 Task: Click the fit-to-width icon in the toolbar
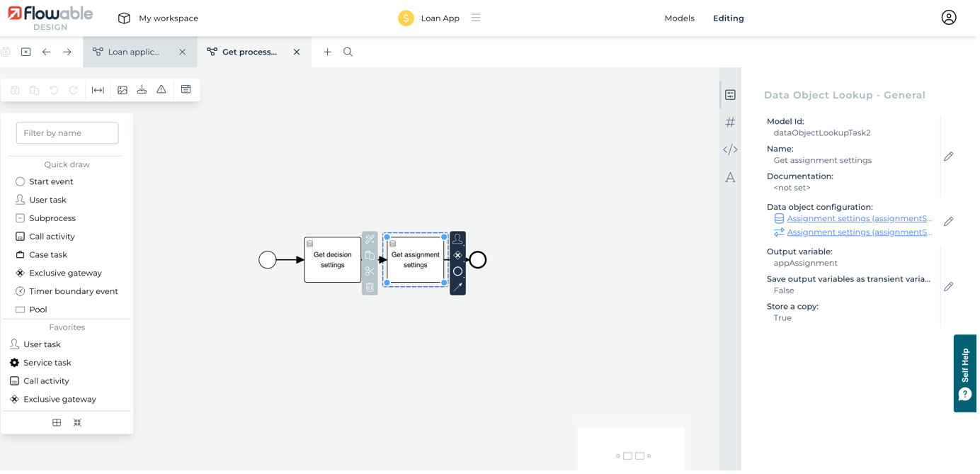click(98, 90)
